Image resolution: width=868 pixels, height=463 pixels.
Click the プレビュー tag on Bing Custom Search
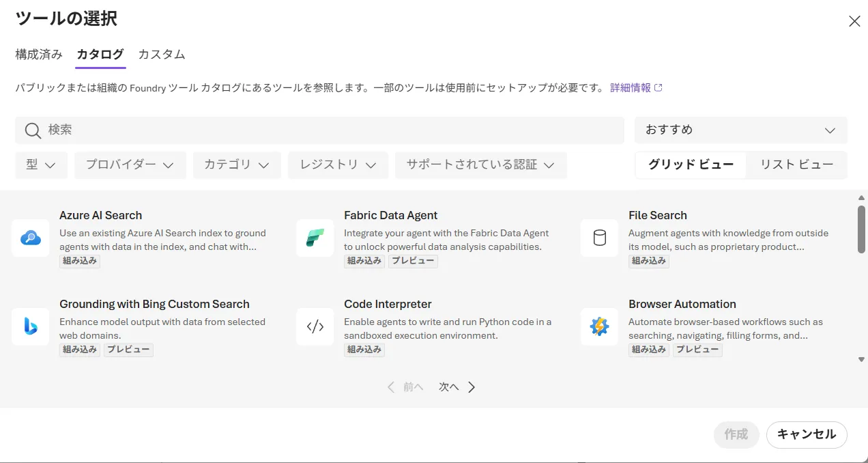[128, 350]
